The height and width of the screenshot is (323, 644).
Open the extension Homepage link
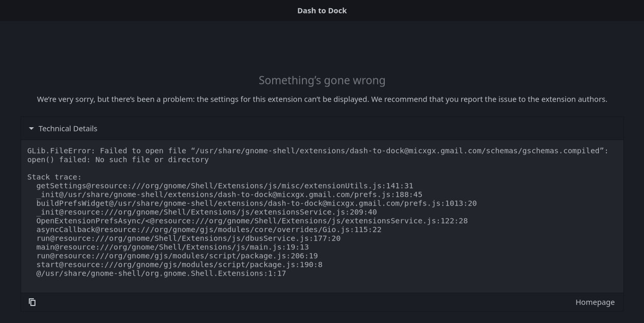point(595,302)
